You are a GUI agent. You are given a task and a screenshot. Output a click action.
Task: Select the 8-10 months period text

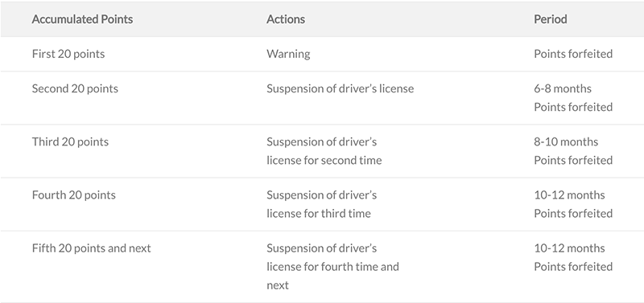pos(566,142)
